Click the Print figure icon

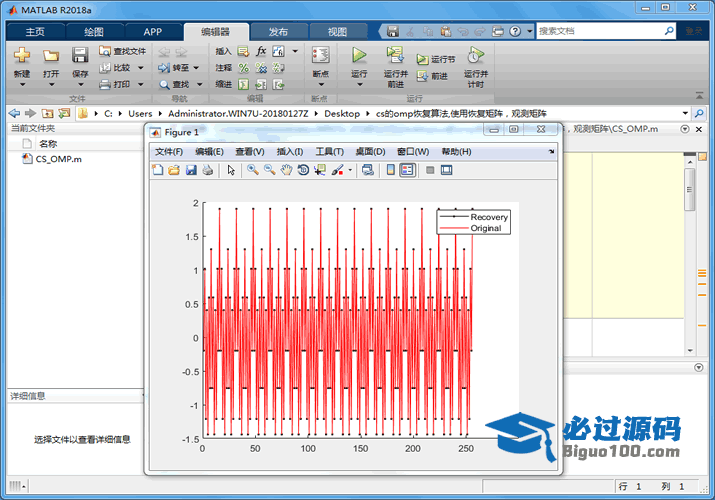(x=207, y=170)
